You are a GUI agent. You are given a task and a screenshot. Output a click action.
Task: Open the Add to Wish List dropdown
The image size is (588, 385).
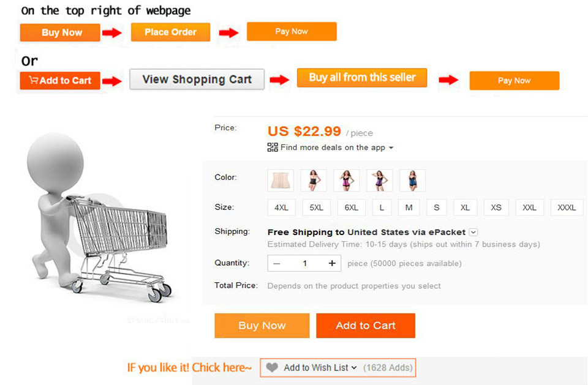coord(354,368)
